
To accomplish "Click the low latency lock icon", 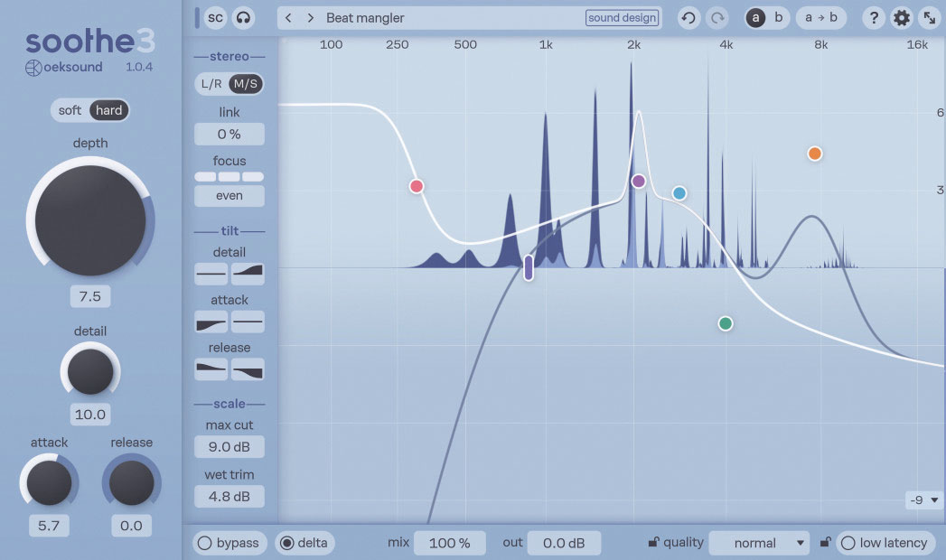I will click(x=825, y=543).
